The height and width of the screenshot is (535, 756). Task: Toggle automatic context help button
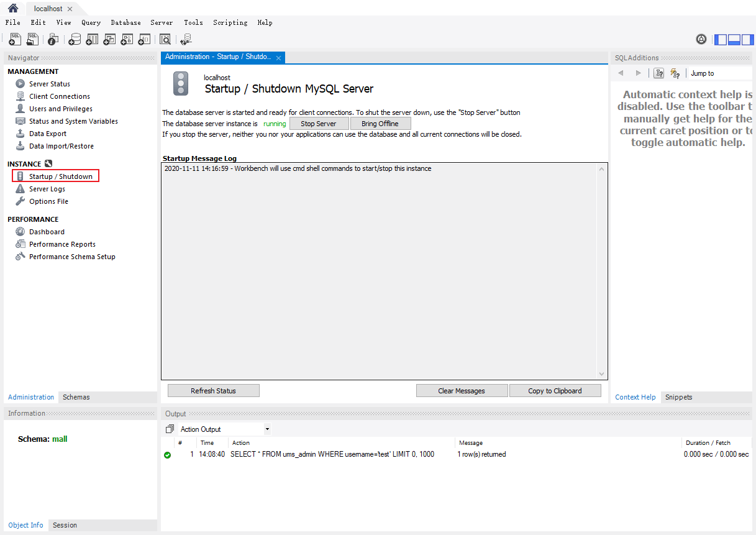[x=675, y=73]
